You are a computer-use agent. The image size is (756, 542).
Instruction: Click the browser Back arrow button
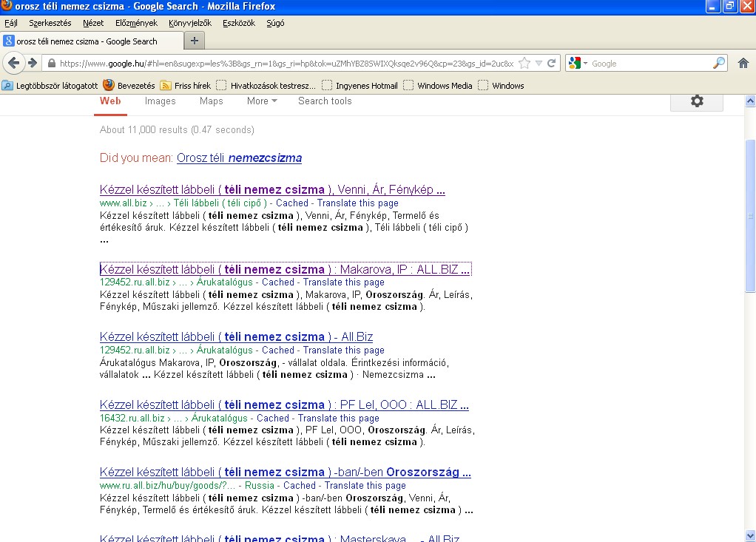[14, 63]
